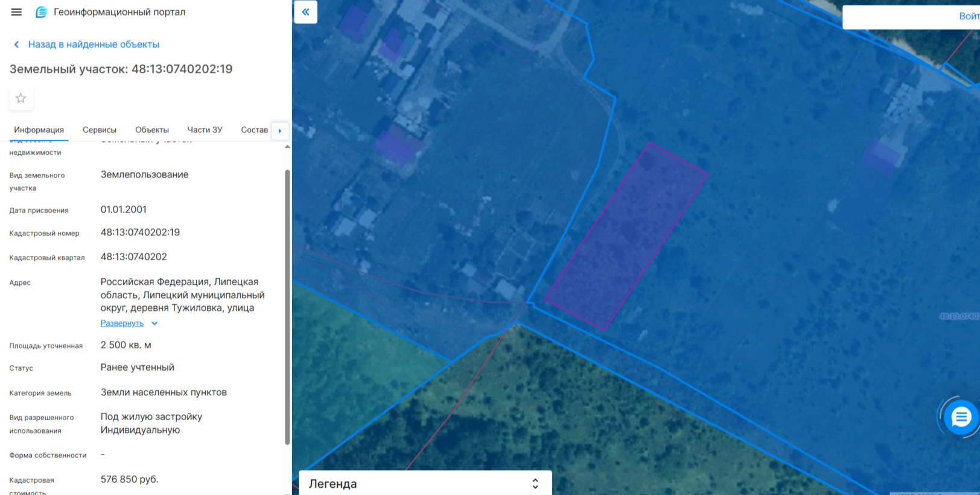980x495 pixels.
Task: Click date value 01.01.2001
Action: pyautogui.click(x=124, y=209)
